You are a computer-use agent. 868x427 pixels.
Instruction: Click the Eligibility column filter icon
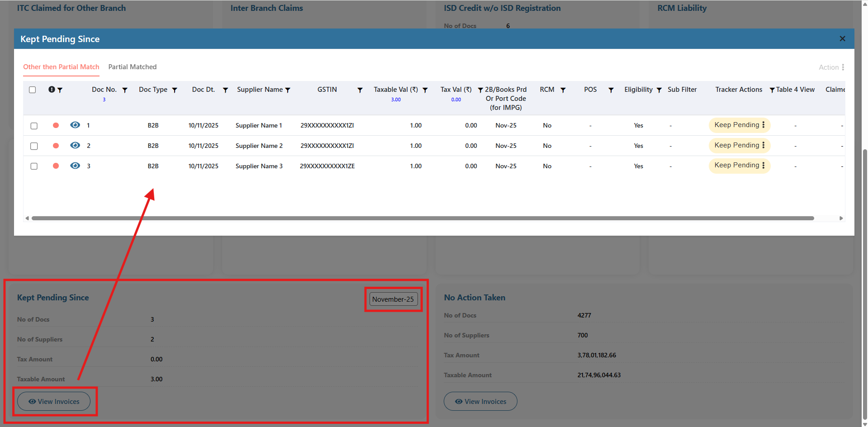pyautogui.click(x=659, y=90)
